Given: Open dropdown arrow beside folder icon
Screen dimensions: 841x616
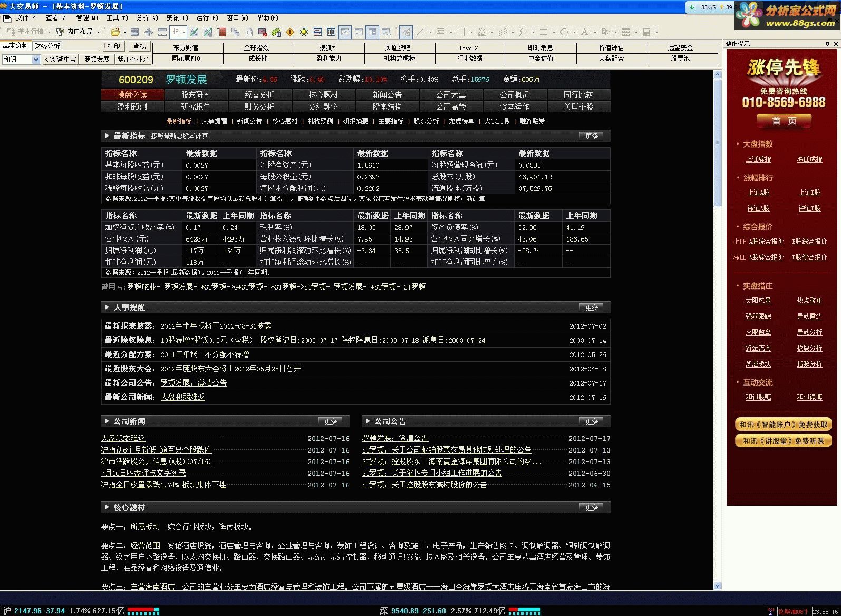Looking at the screenshot, I should (x=124, y=32).
